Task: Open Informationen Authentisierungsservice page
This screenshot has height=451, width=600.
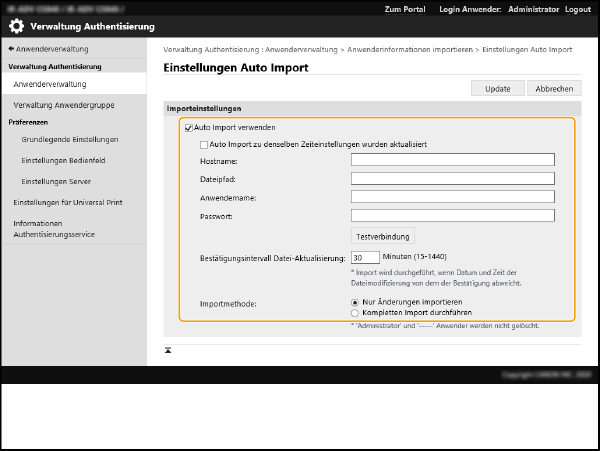Action: [53, 228]
